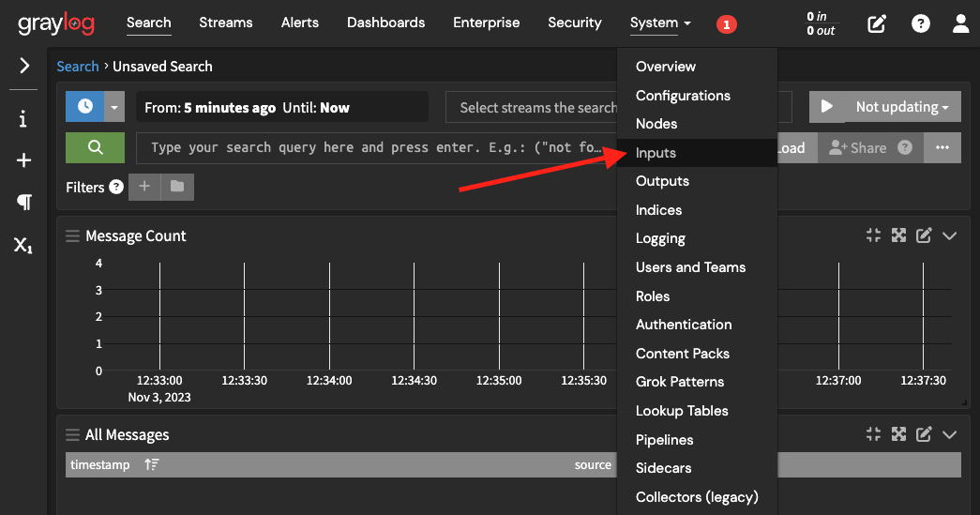Screen dimensions: 980x515
Task: Click the From 5 minutes ago time range
Action: tap(282, 107)
